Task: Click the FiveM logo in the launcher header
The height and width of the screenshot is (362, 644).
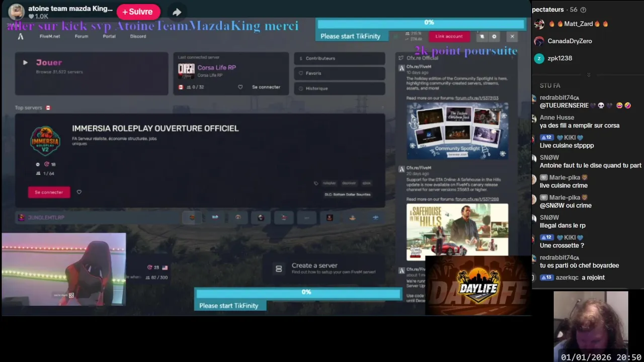Action: pyautogui.click(x=21, y=36)
